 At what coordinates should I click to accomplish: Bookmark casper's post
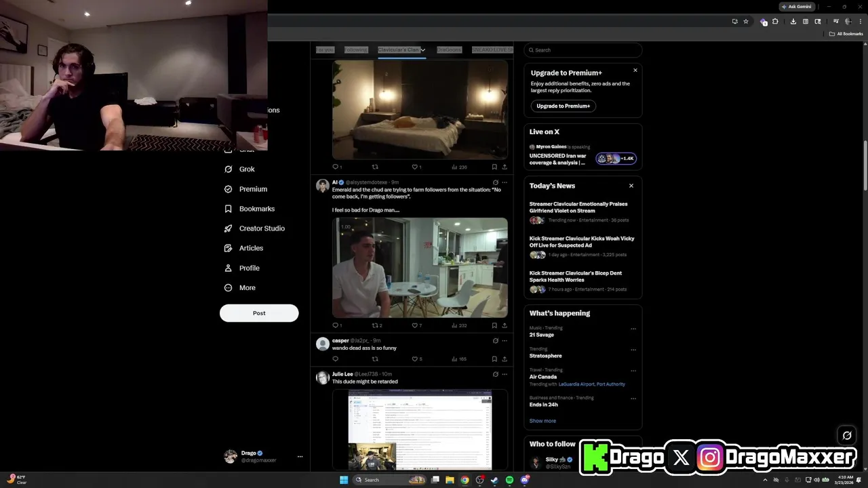click(x=494, y=359)
